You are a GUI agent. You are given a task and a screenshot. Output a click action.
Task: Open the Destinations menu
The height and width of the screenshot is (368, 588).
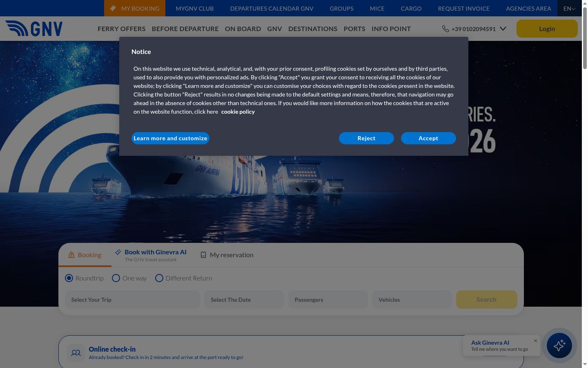pyautogui.click(x=313, y=29)
